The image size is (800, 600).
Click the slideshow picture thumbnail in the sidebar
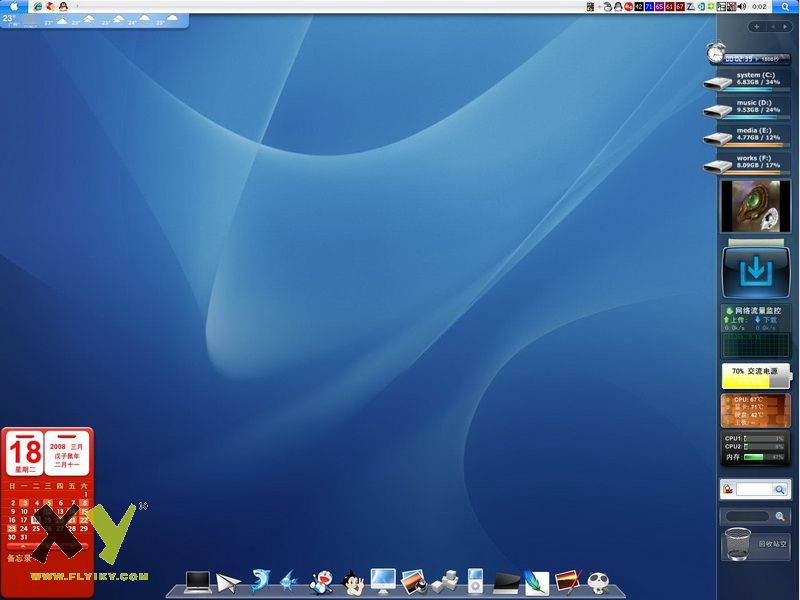756,206
